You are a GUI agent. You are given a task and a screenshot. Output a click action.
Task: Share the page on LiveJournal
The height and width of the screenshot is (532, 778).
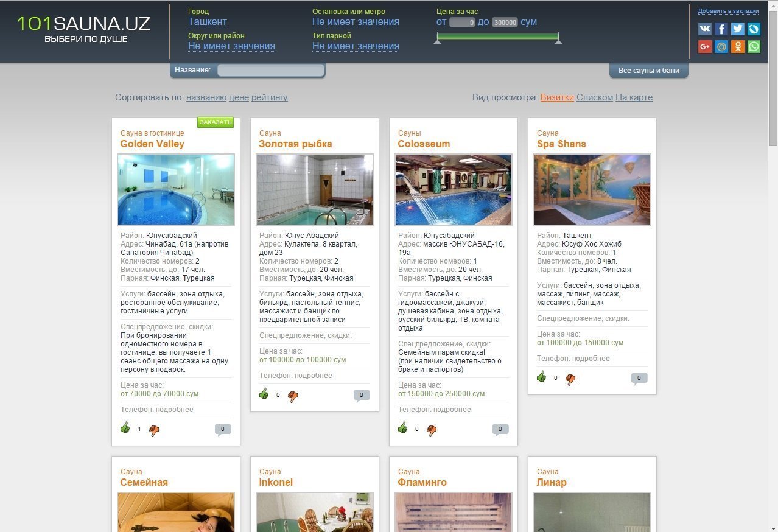click(x=754, y=29)
